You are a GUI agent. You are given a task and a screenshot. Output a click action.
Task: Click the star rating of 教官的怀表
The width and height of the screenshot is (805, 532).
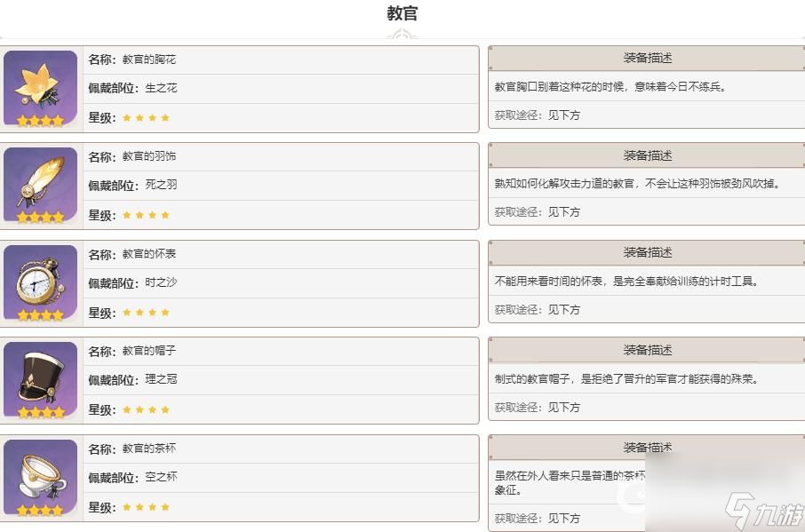147,313
